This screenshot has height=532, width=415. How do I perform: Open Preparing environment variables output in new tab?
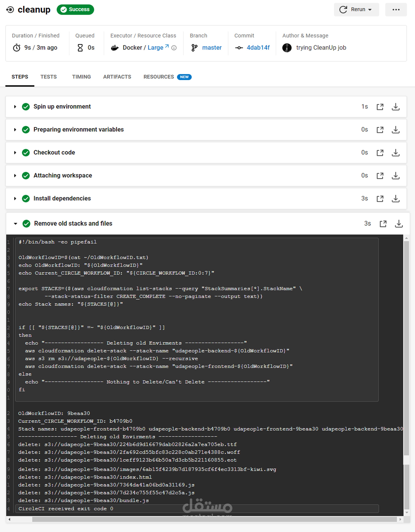point(380,130)
